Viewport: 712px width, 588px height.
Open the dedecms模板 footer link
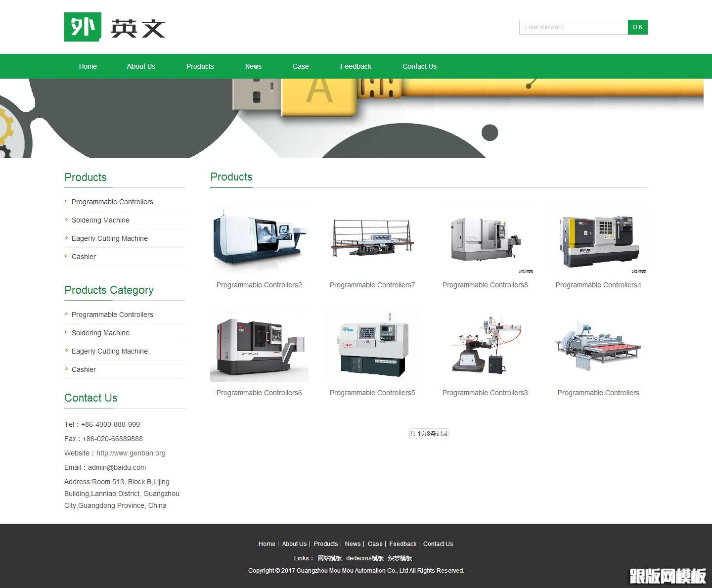(x=365, y=558)
